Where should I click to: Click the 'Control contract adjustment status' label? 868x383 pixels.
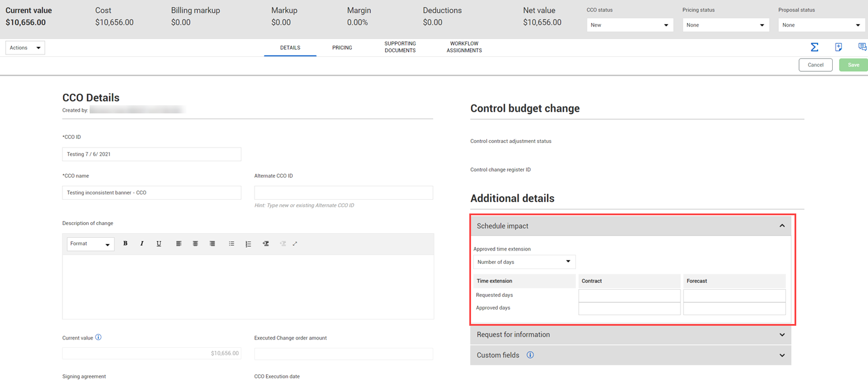click(511, 141)
